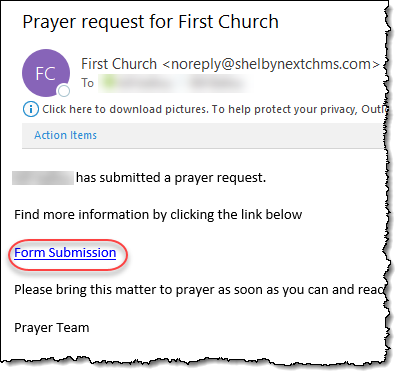The height and width of the screenshot is (376, 401).
Task: Click the 'Find more information' sentence
Action: point(158,214)
